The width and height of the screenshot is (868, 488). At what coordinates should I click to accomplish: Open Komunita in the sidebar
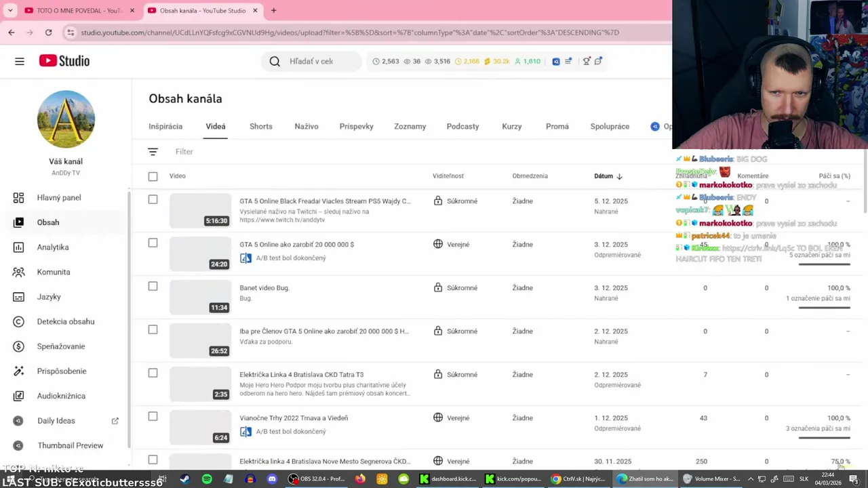(x=54, y=272)
